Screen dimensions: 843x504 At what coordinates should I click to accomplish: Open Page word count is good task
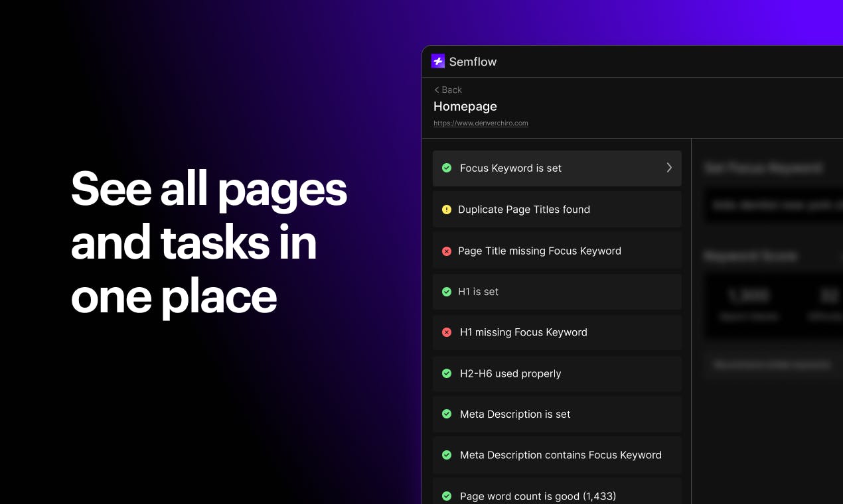pyautogui.click(x=557, y=491)
